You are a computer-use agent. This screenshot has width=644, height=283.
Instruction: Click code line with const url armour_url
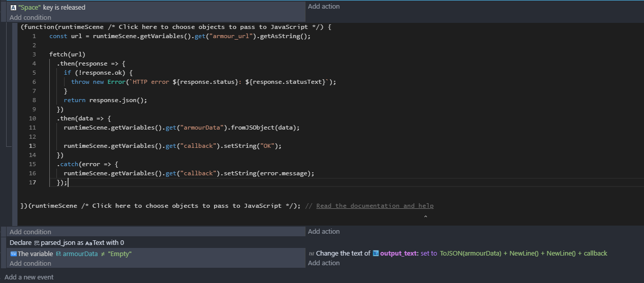click(x=179, y=36)
